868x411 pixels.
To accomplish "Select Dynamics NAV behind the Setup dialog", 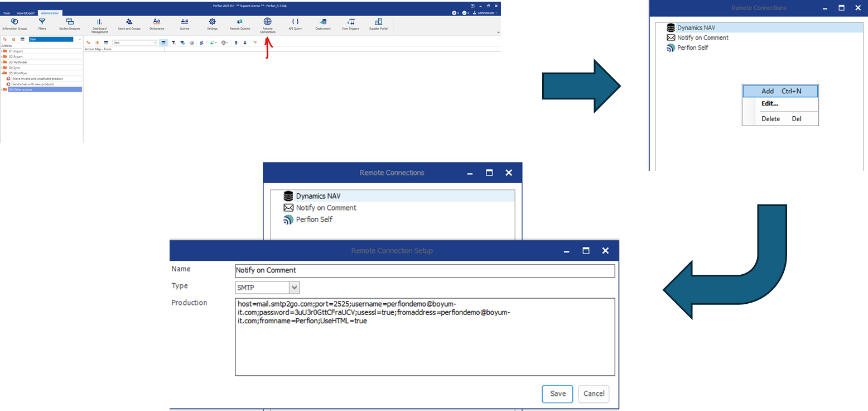I will [x=393, y=196].
